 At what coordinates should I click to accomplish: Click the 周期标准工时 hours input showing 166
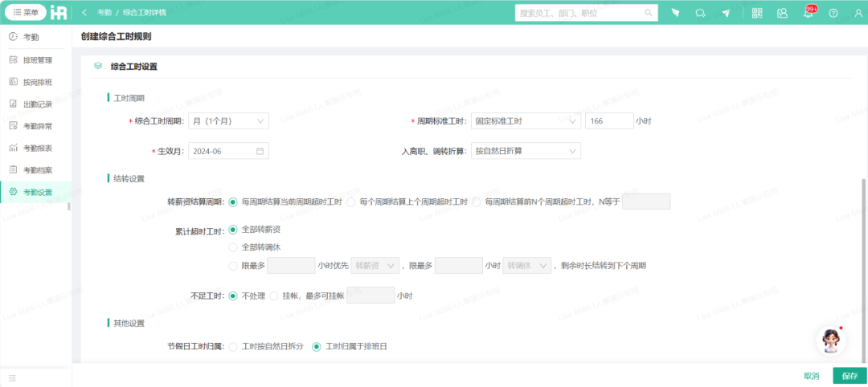coord(608,121)
